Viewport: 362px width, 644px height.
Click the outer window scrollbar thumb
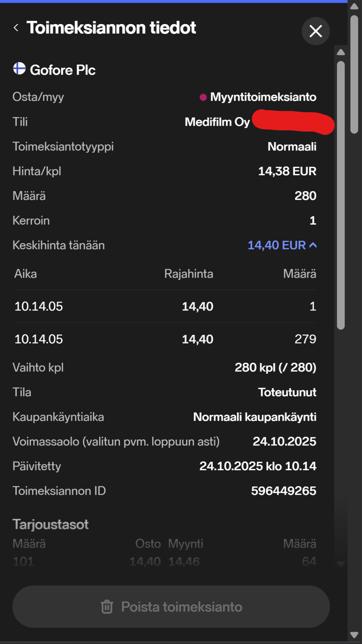pos(354,74)
